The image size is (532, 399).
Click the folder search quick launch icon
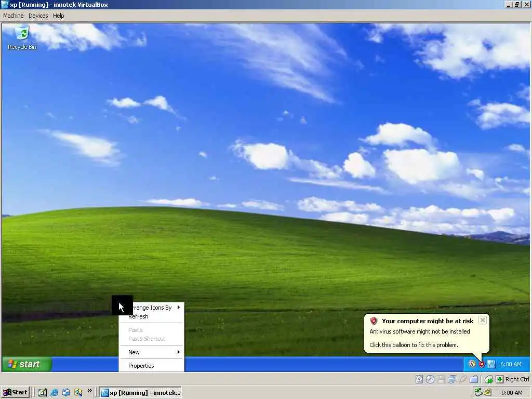pos(78,393)
